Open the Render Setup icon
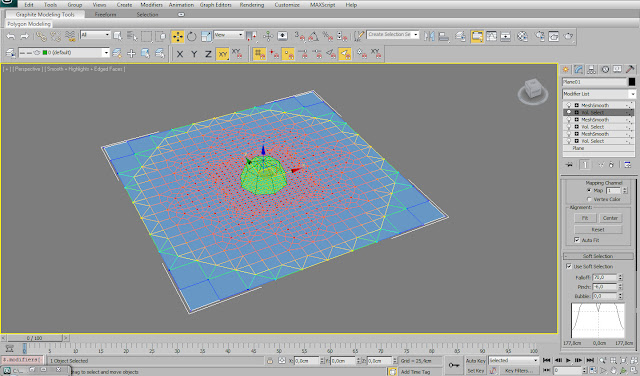Screen dimensions: 640x376 click(x=540, y=36)
